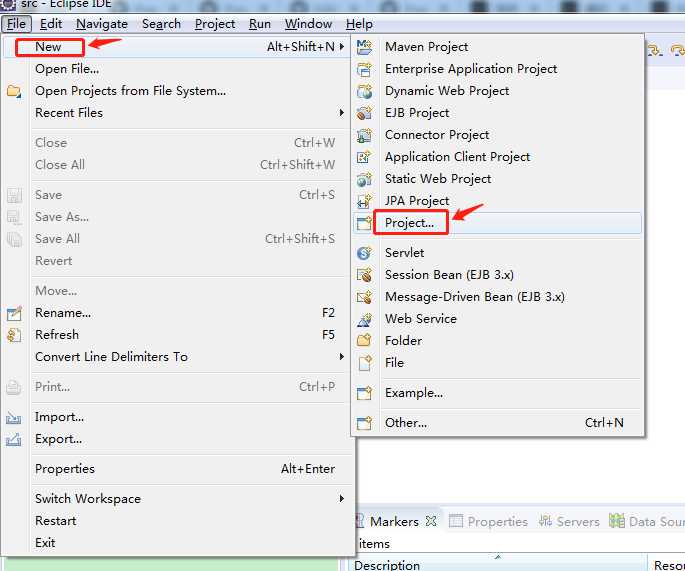The height and width of the screenshot is (571, 685).
Task: Click the Web Service icon
Action: pyautogui.click(x=364, y=319)
